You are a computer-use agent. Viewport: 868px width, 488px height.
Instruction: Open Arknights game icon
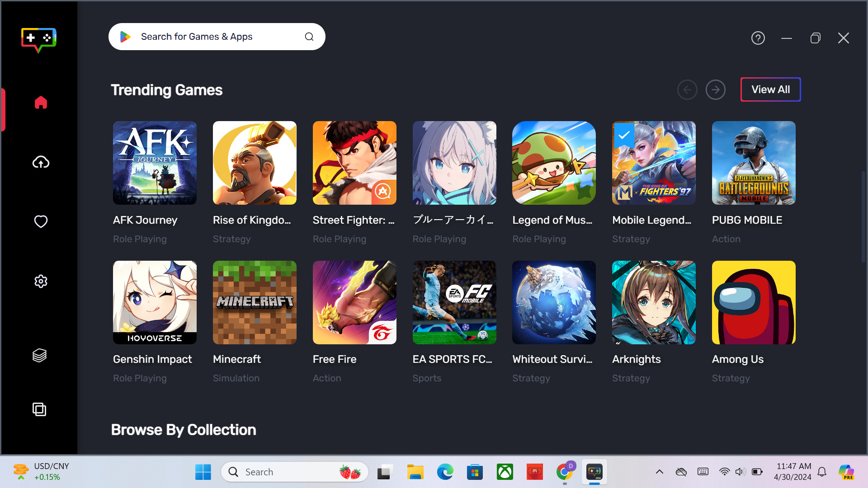(654, 302)
